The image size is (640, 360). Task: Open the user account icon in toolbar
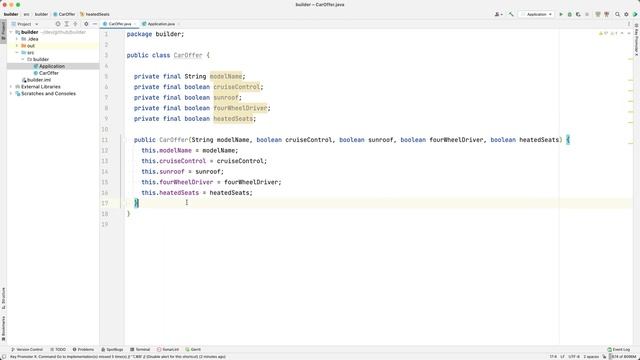click(x=498, y=14)
